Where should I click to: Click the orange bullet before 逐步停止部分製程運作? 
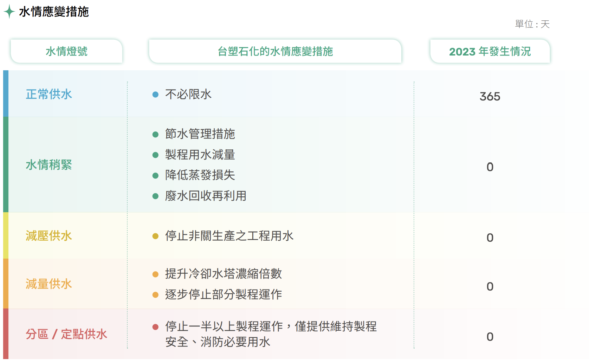[x=155, y=295]
